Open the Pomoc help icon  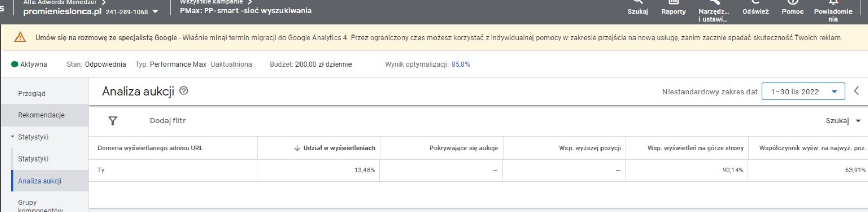[x=792, y=4]
